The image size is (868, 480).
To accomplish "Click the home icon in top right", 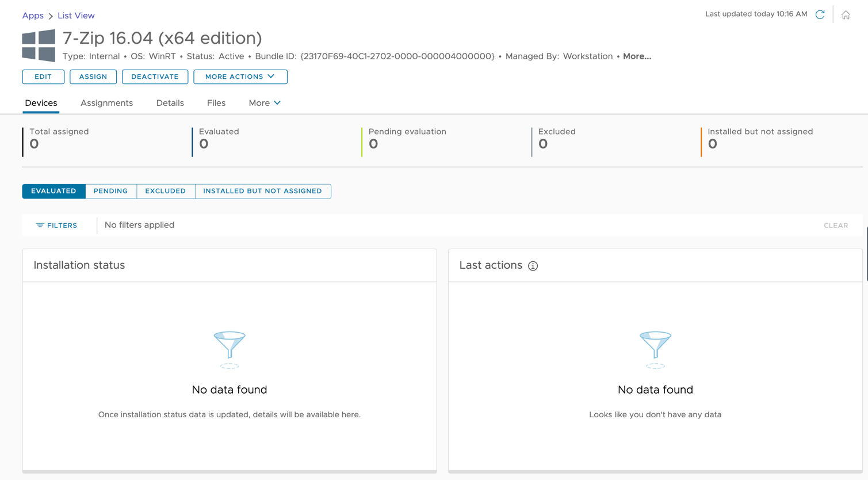I will pyautogui.click(x=845, y=15).
